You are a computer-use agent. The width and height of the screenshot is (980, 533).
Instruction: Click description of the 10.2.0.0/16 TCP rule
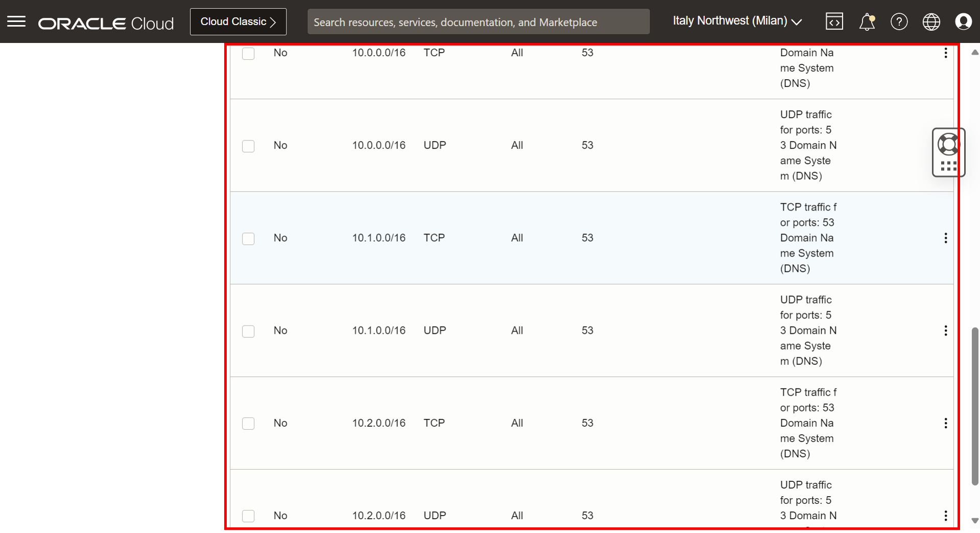click(x=808, y=423)
